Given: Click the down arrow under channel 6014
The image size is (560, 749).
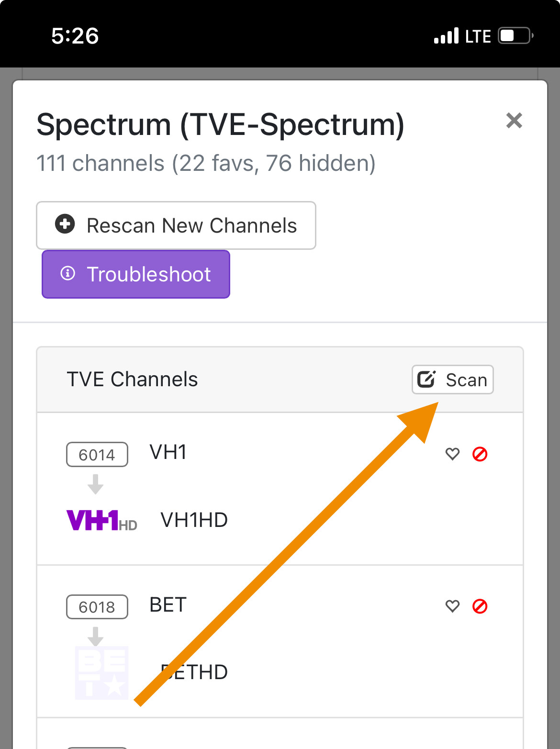Looking at the screenshot, I should 96,484.
